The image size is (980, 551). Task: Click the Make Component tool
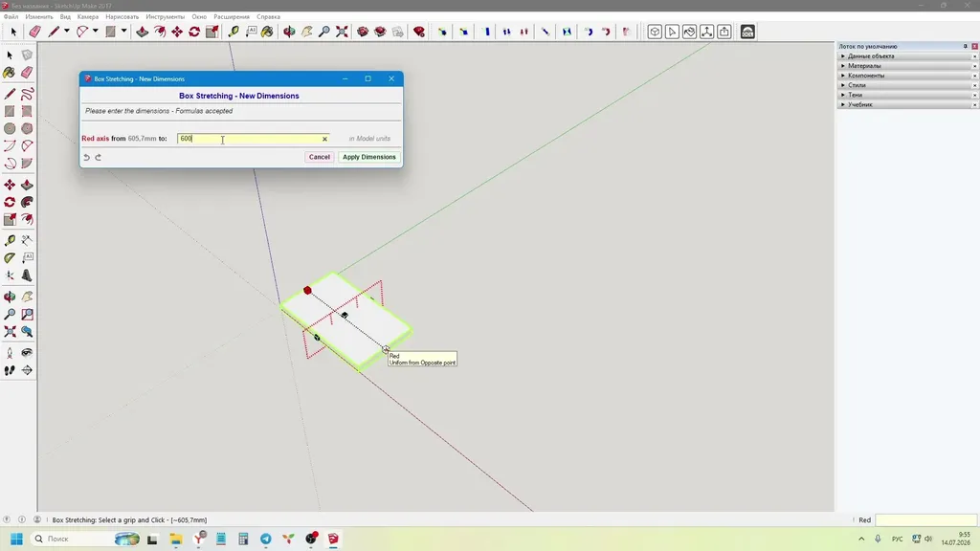[27, 55]
